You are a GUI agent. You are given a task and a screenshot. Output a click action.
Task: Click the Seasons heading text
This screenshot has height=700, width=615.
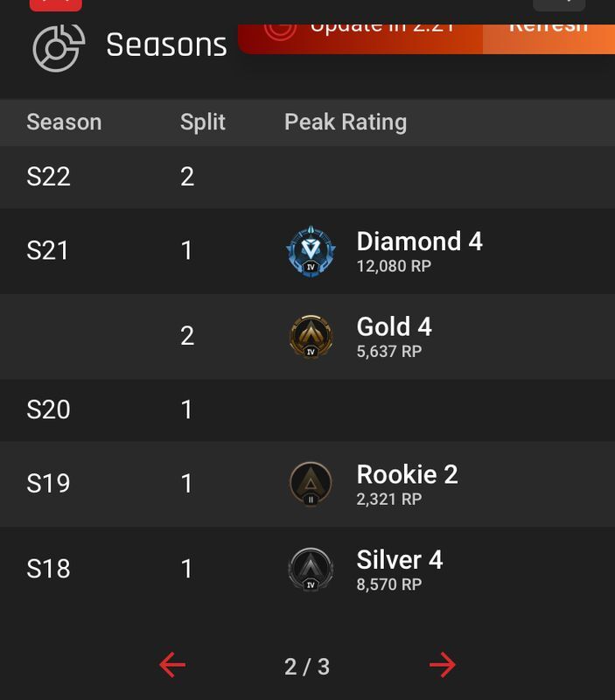coord(166,45)
